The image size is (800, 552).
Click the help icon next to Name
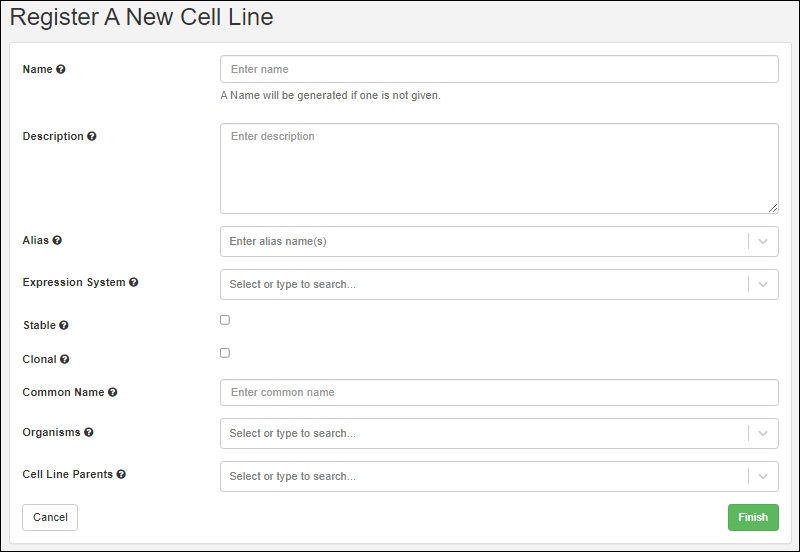click(61, 69)
